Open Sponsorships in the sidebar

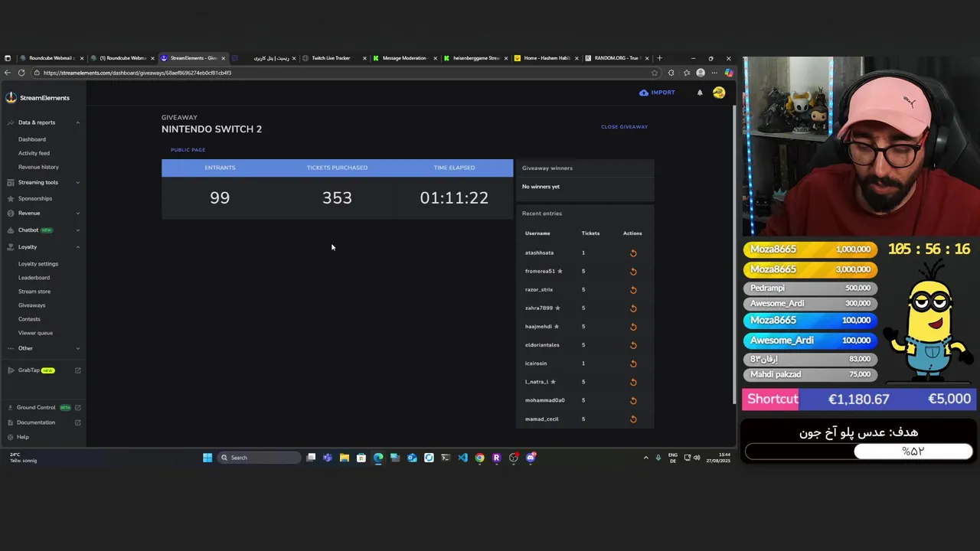[35, 198]
